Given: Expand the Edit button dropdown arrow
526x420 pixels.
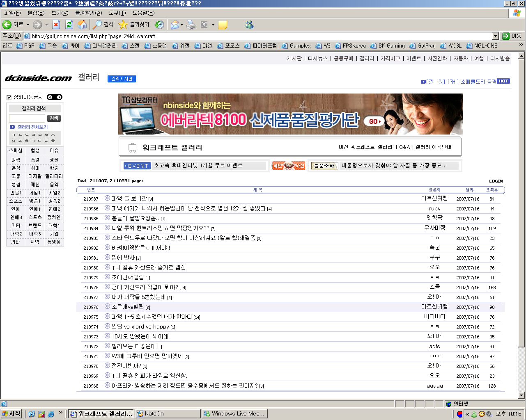Looking at the screenshot, I should (x=213, y=25).
